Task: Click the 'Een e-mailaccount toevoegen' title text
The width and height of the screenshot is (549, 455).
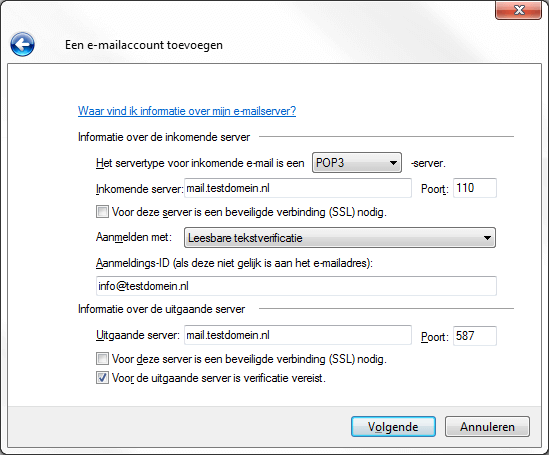Action: tap(144, 45)
